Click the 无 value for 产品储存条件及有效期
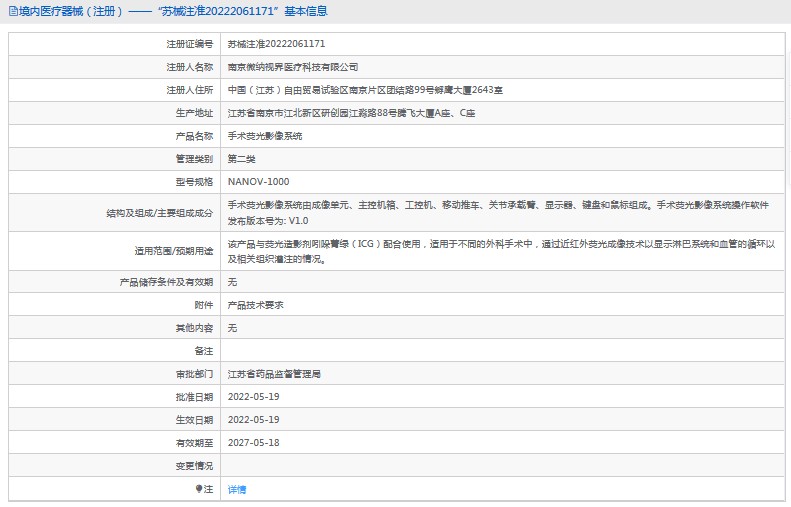 click(232, 282)
